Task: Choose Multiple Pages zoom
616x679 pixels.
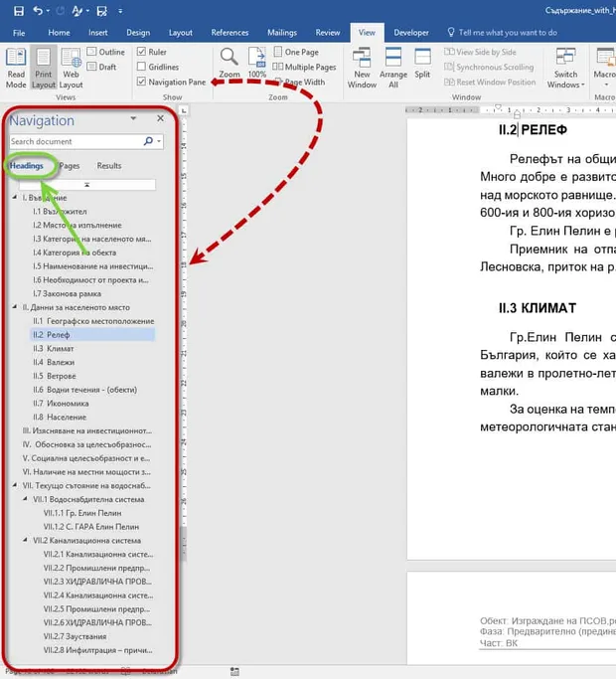Action: 304,67
